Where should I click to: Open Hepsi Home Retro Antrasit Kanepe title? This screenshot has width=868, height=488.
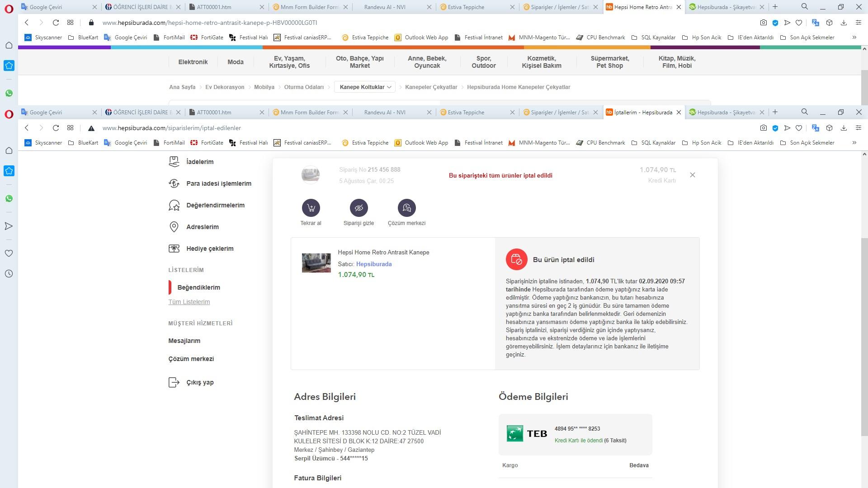click(x=383, y=252)
